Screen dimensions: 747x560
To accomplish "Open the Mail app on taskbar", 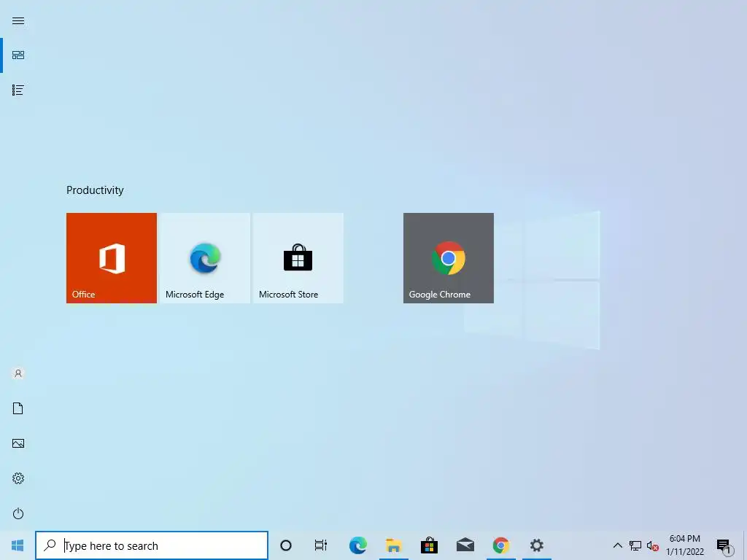I will coord(465,545).
